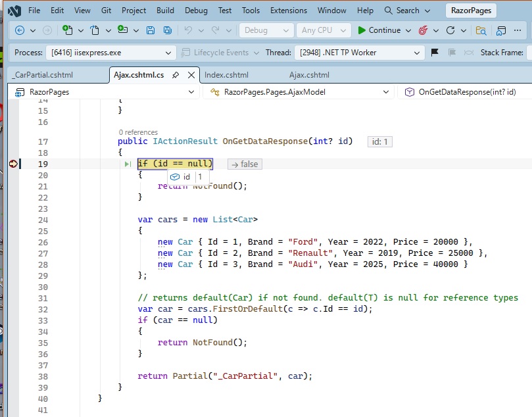Toggle pin on Ajax.cshtml.cs tab
Image resolution: width=532 pixels, height=417 pixels.
point(176,75)
